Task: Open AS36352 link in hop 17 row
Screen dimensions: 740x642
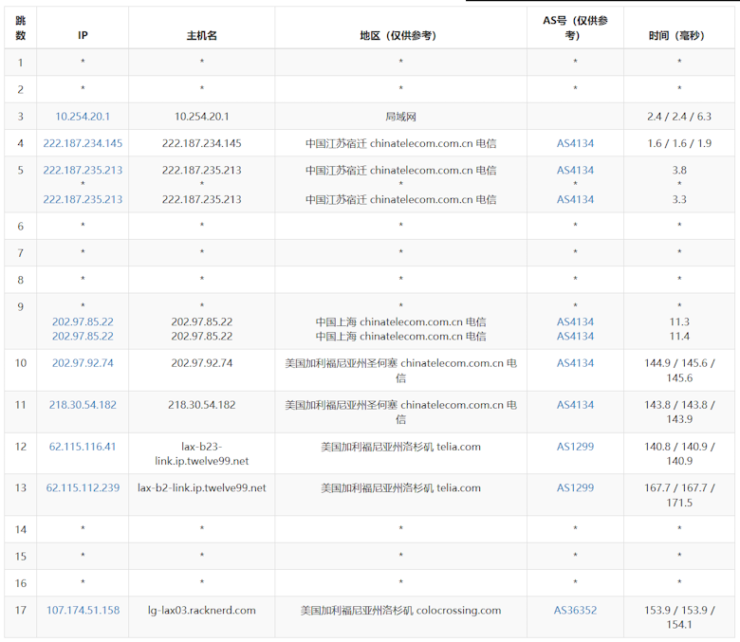Action: pos(575,610)
